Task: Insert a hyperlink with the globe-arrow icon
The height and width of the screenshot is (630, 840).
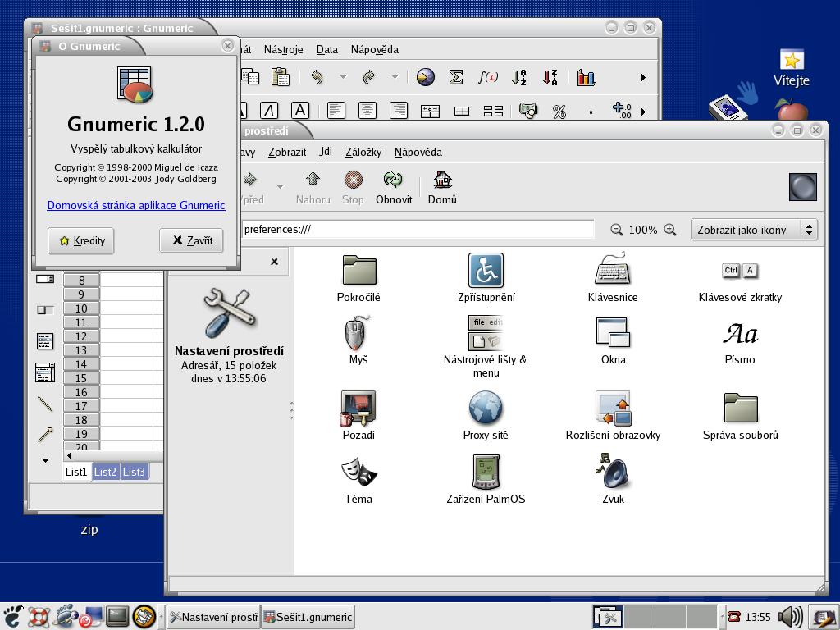Action: [x=426, y=77]
